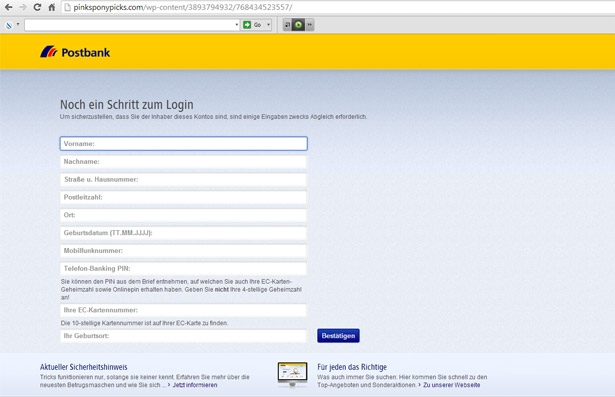Click the Aktueller Sicherheitshinweis heading

[84, 367]
